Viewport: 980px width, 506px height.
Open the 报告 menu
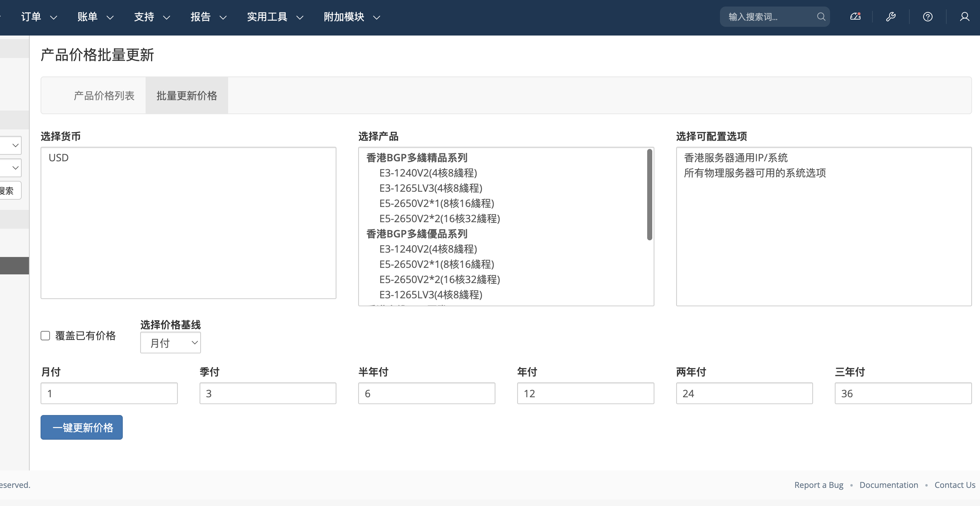coord(208,17)
